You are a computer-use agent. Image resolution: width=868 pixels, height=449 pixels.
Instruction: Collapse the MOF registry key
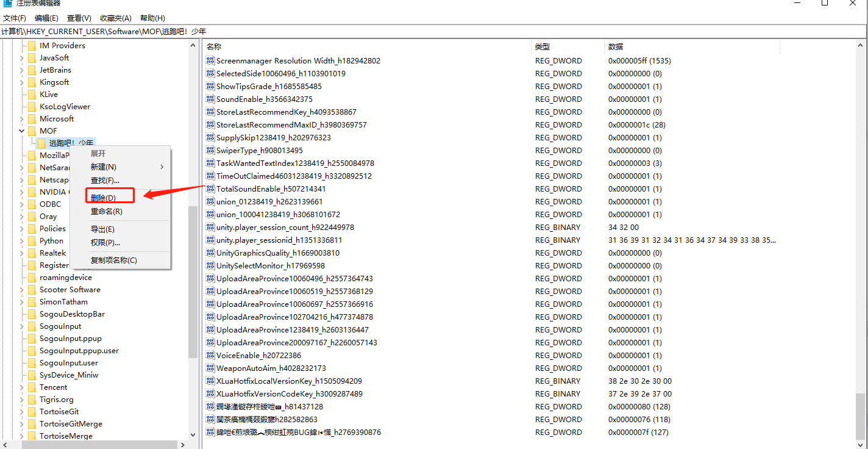tap(22, 131)
